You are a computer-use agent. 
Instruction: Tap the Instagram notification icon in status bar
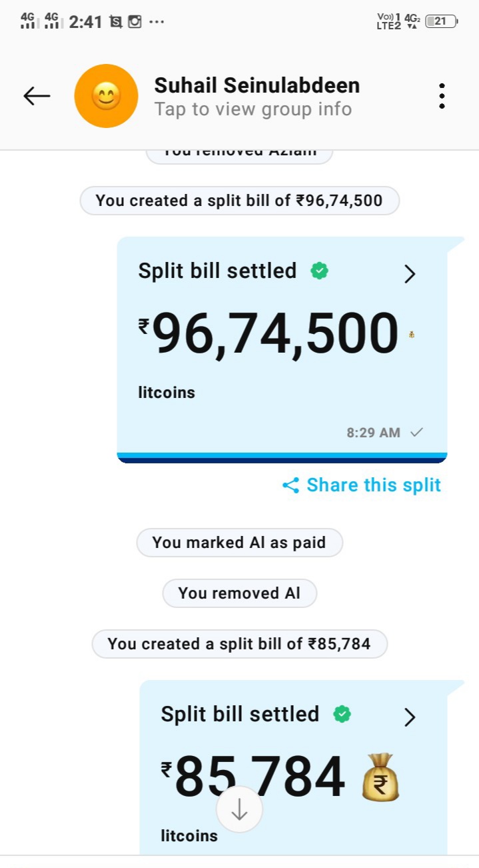click(135, 22)
